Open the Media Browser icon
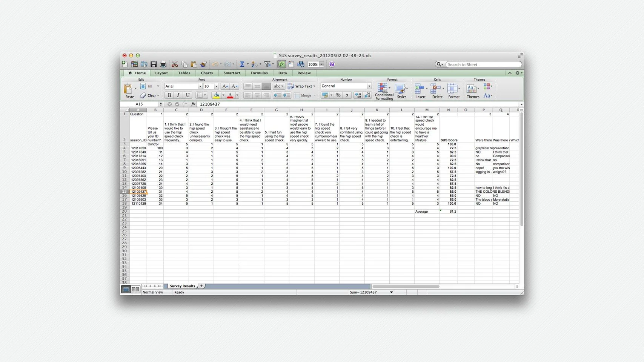The image size is (644, 362). coord(301,64)
